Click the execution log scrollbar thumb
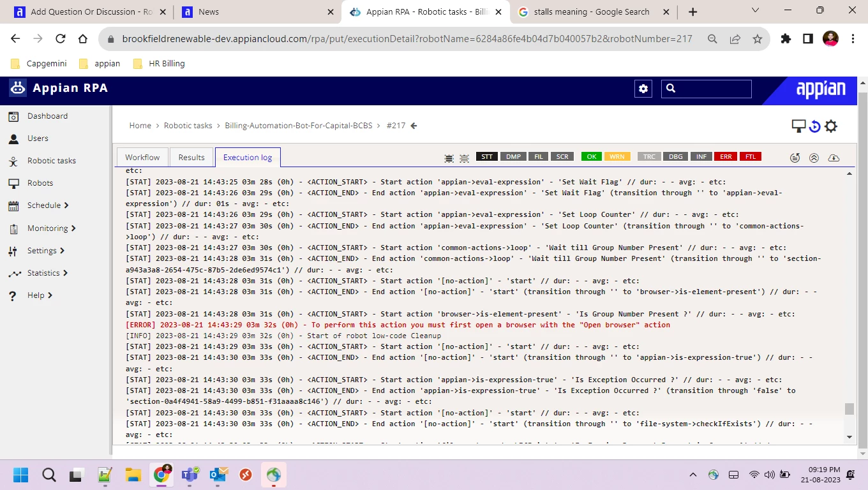Viewport: 868px width, 490px height. [849, 409]
